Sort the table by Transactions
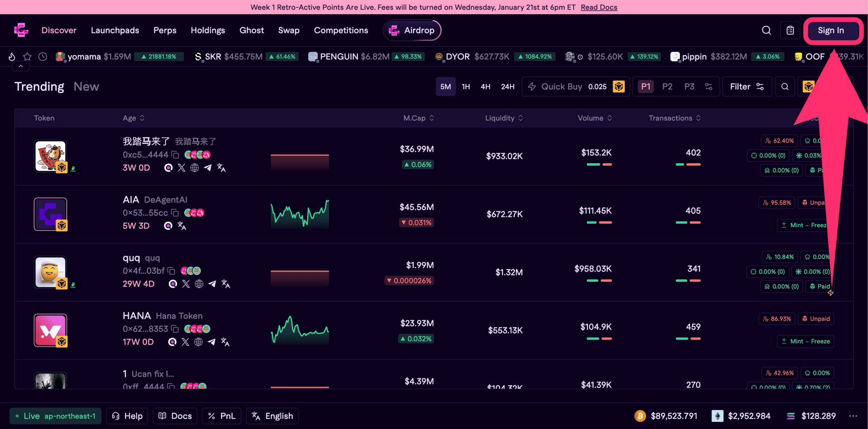This screenshot has height=429, width=868. click(x=675, y=118)
